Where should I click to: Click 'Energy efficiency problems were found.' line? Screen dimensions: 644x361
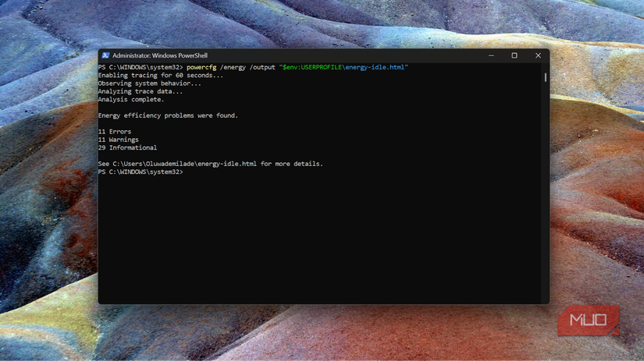pos(168,115)
